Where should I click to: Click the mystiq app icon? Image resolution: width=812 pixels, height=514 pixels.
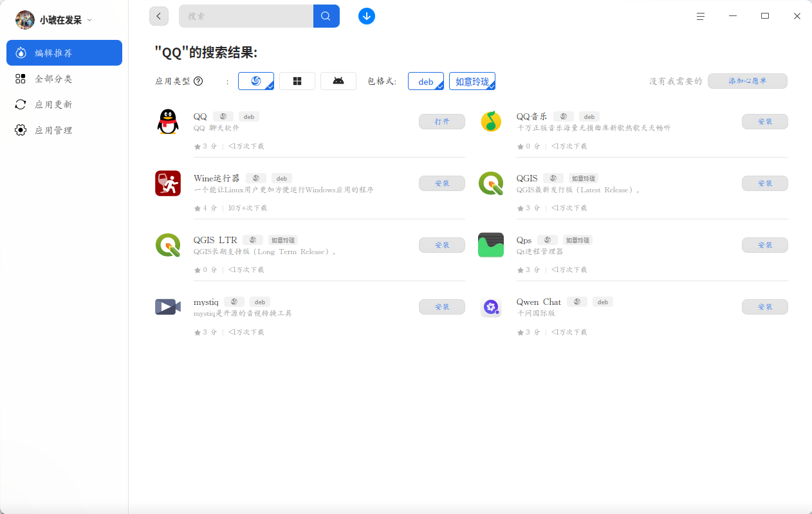click(x=168, y=307)
